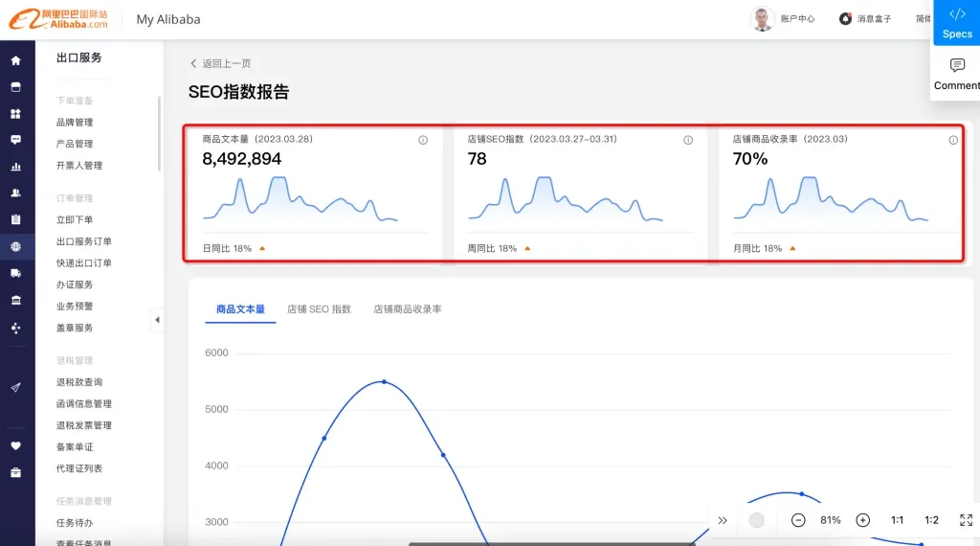Image resolution: width=980 pixels, height=546 pixels.
Task: Click info icon on 商品文本量 card
Action: click(x=423, y=140)
